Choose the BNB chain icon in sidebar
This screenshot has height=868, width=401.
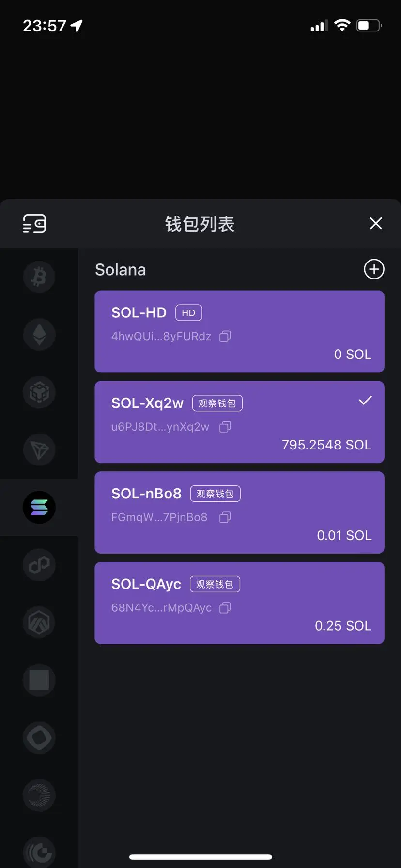(39, 392)
